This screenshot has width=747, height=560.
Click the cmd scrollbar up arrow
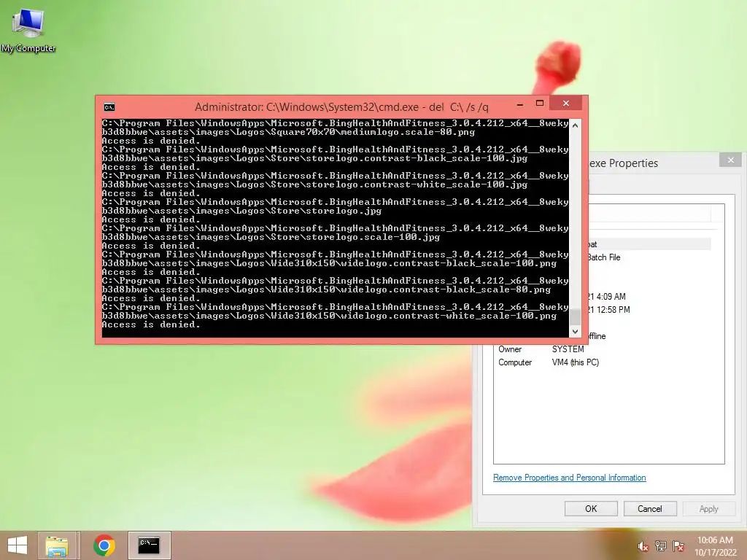575,125
